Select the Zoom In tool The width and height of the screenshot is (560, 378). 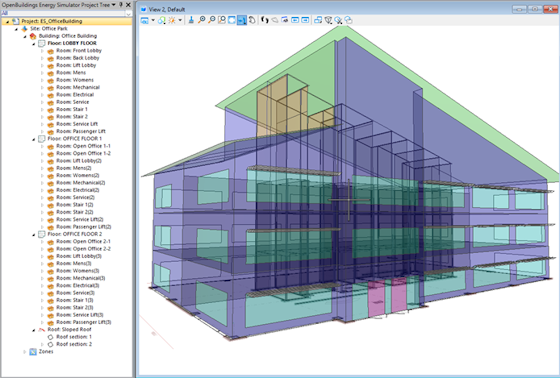click(x=201, y=20)
